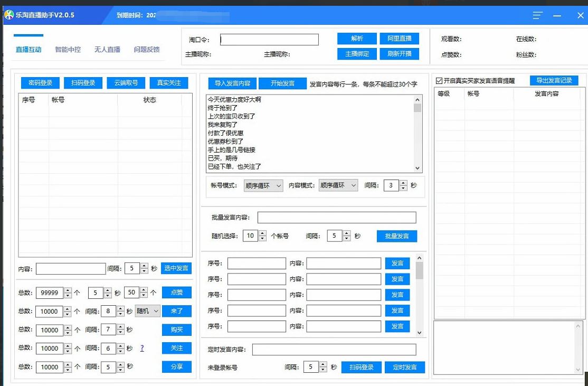
Task: Open the 无人直播 tab
Action: tap(107, 50)
